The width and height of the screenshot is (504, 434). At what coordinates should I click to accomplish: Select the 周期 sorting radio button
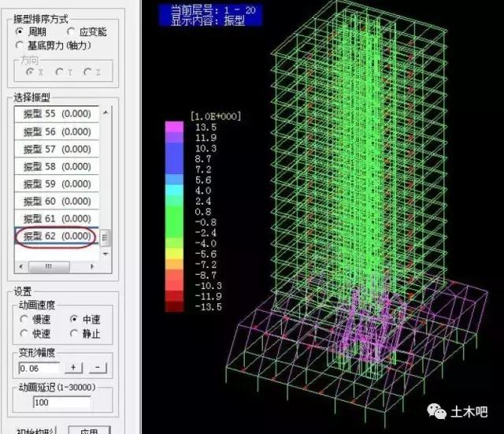(x=20, y=32)
